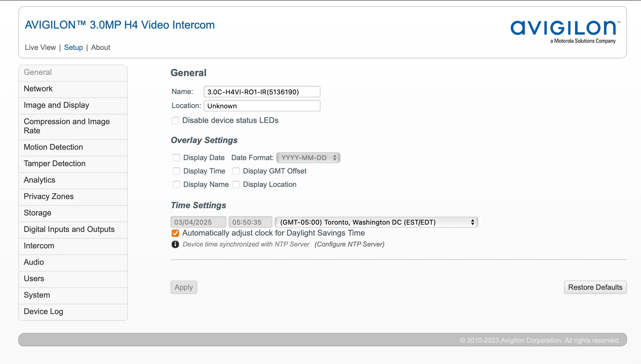Open the Setup page
641x364 pixels.
click(73, 47)
